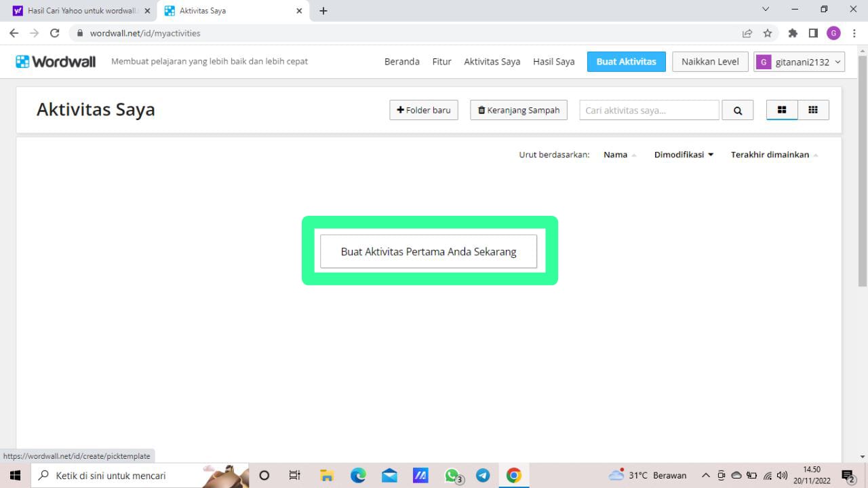This screenshot has height=488, width=868.
Task: Sort by Terakhir dimainkan
Action: click(774, 155)
